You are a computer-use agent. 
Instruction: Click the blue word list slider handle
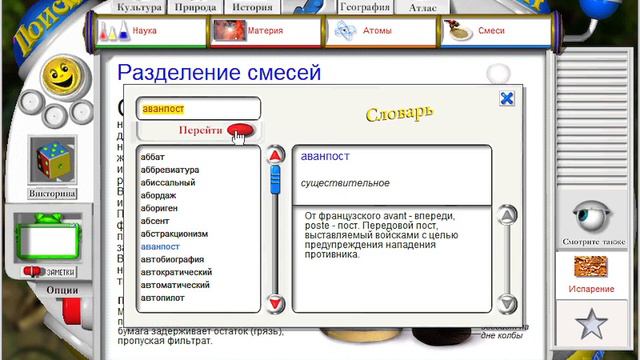276,180
